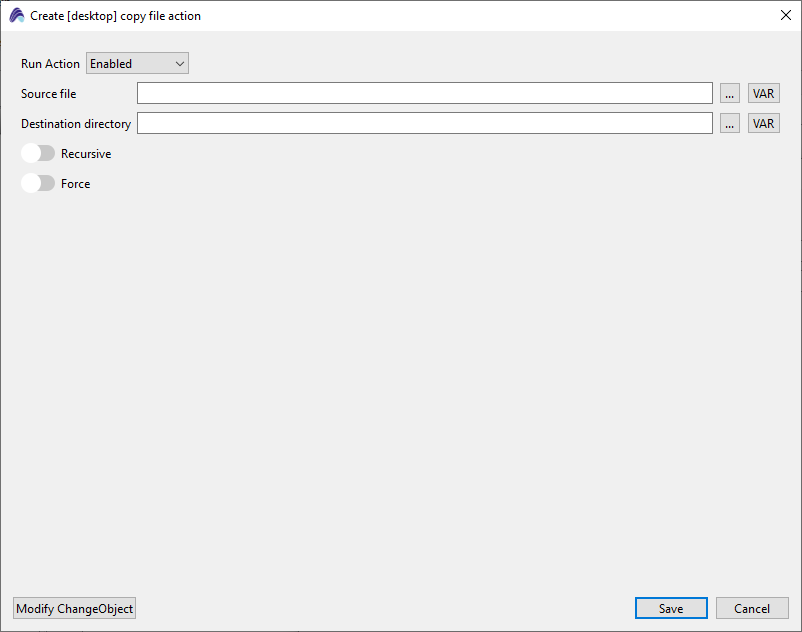Viewport: 802px width, 632px height.
Task: Browse for source file with ellipsis button
Action: click(x=730, y=94)
